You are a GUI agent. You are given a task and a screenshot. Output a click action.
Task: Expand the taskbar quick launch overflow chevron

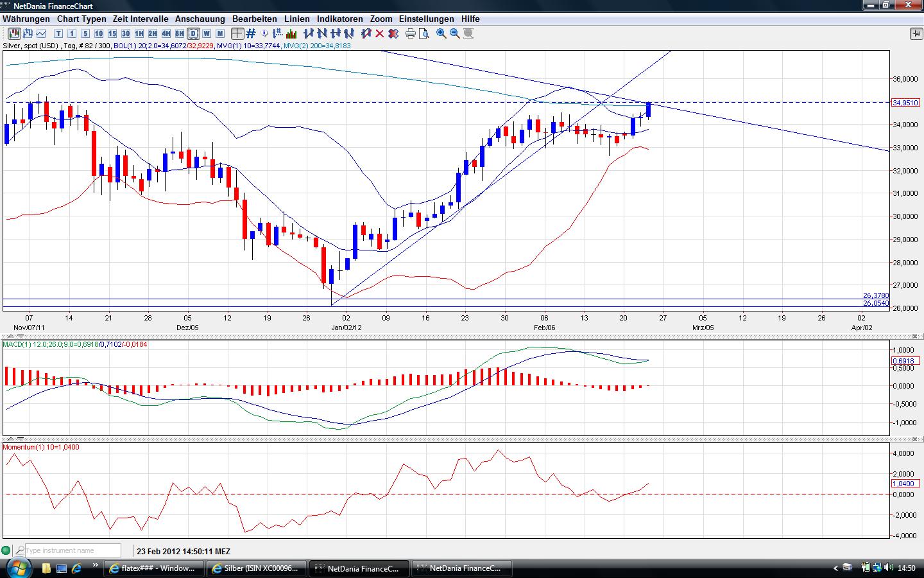(96, 566)
